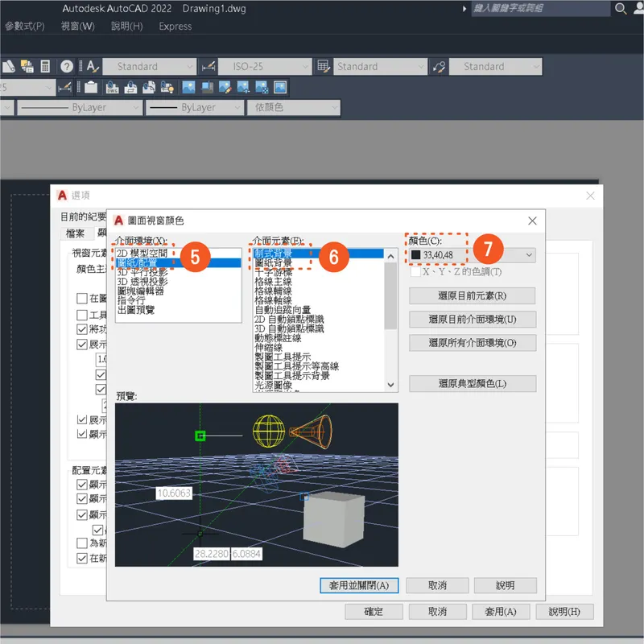Screen dimensions: 644x644
Task: Click the arrow left of search box
Action: tap(464, 9)
